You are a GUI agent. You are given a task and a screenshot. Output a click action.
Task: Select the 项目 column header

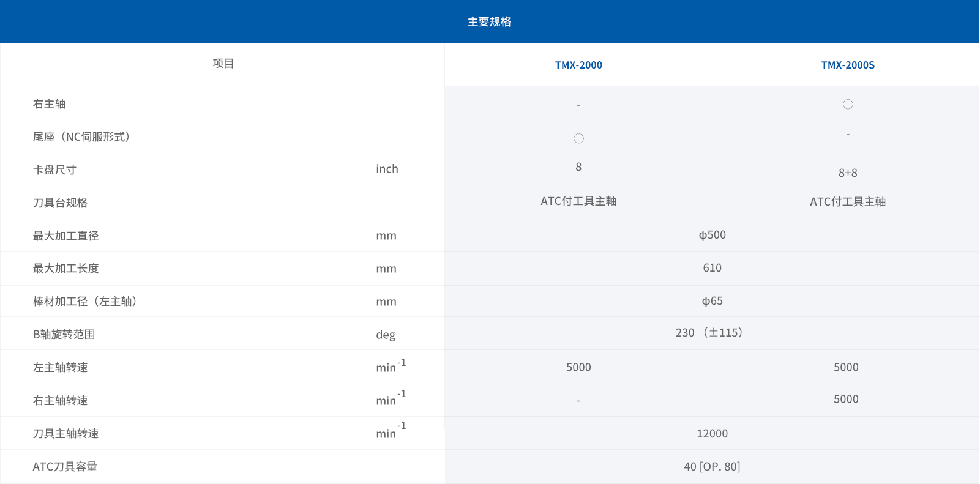223,64
